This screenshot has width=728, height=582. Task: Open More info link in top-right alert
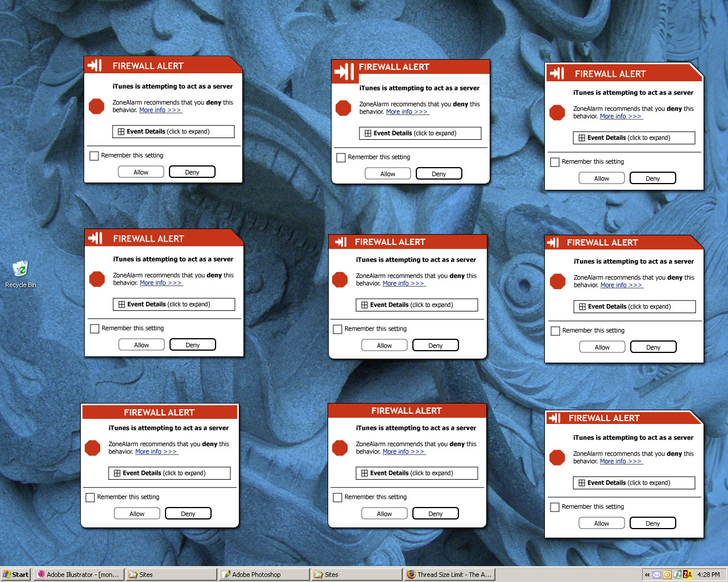click(621, 117)
